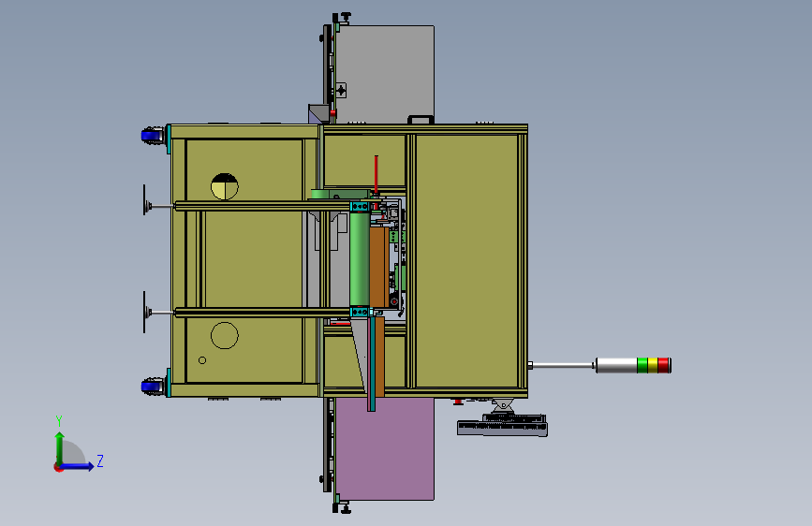This screenshot has height=526, width=812.
Task: Click the small circle near the lower-left panel corner
Action: click(202, 360)
